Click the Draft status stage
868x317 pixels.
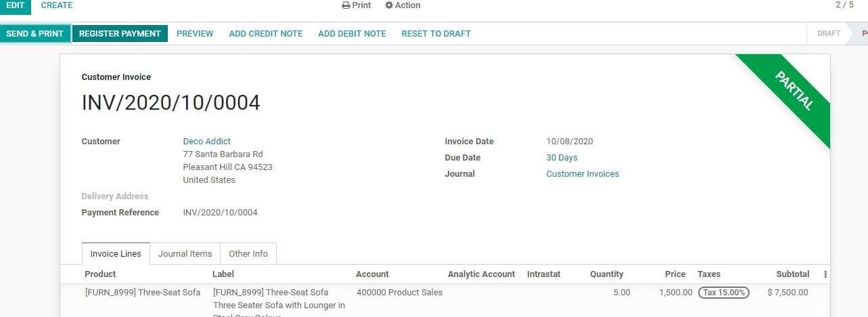coord(828,33)
